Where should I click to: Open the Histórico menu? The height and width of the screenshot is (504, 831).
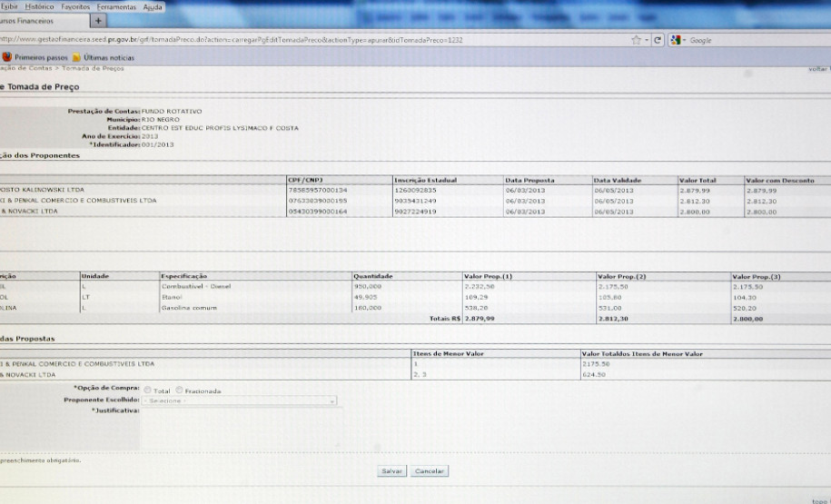(x=40, y=6)
